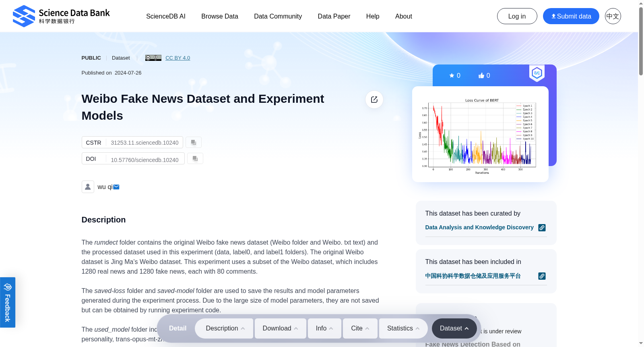Image resolution: width=644 pixels, height=347 pixels.
Task: Click the hexagon badge on the card
Action: tap(537, 73)
